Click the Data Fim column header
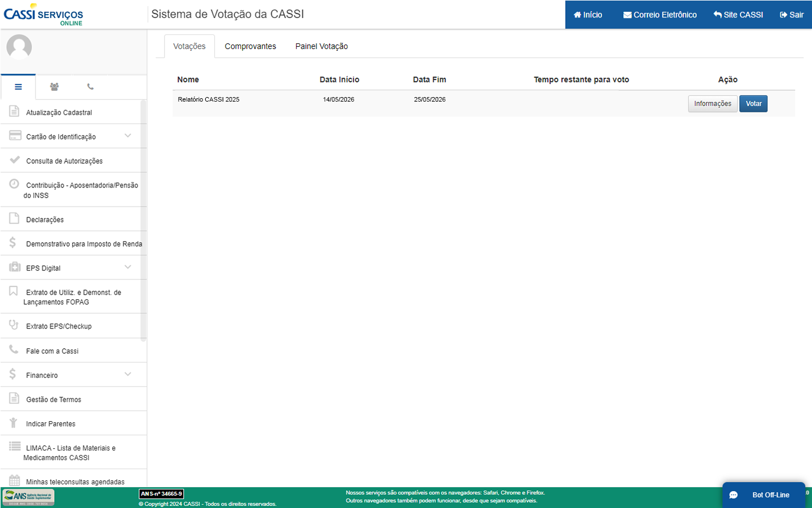 (430, 80)
